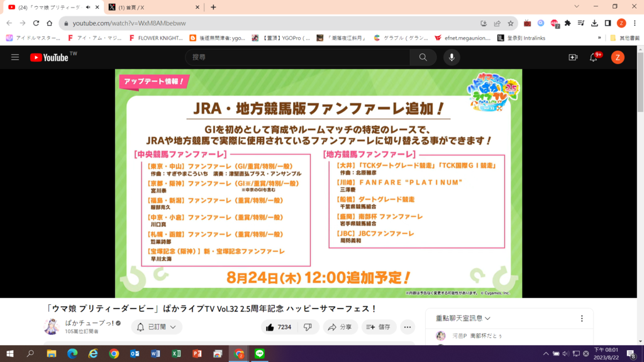
Task: Open the Windows Start menu
Action: (10, 354)
